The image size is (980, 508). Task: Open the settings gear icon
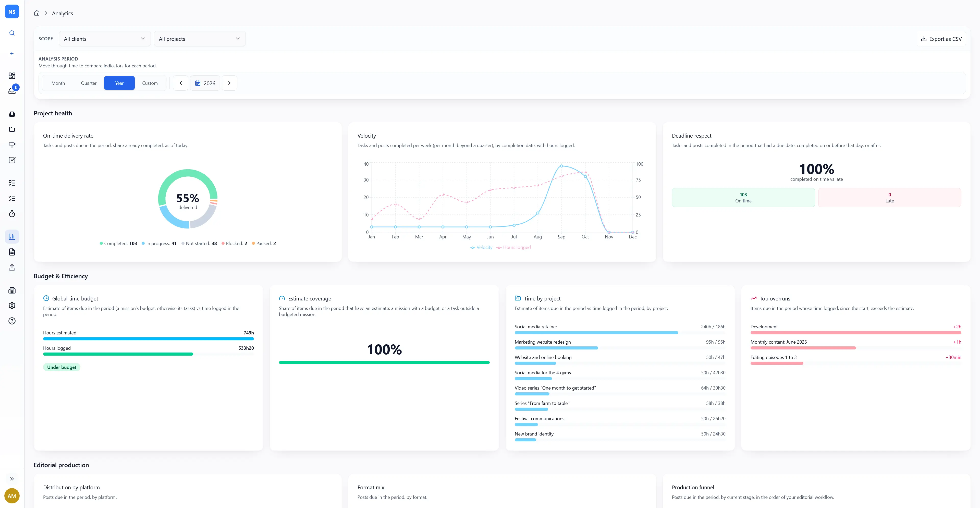12,306
